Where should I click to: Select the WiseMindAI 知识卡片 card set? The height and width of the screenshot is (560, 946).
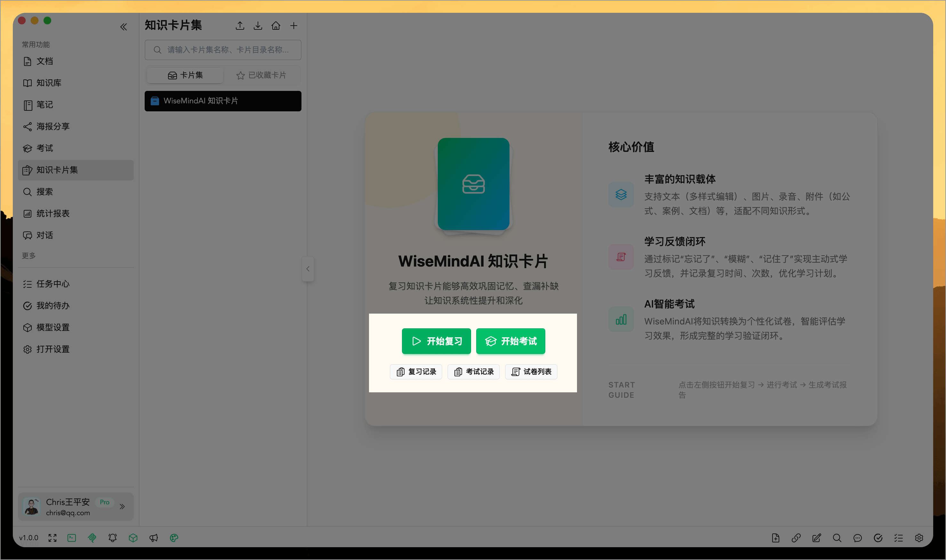(x=223, y=101)
